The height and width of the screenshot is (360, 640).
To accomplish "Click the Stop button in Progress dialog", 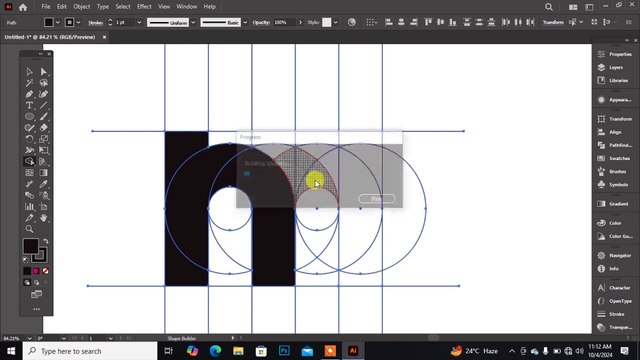I will (376, 199).
